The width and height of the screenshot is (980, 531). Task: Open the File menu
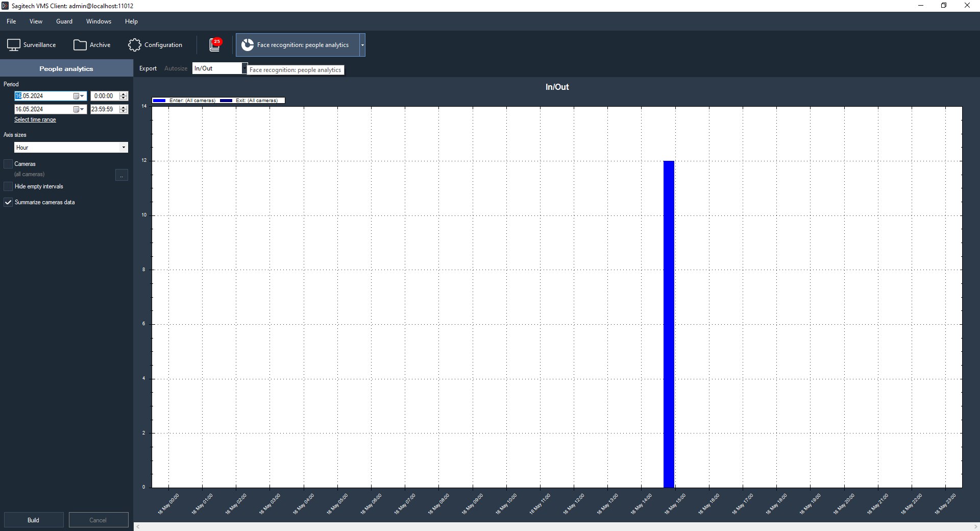pos(11,21)
